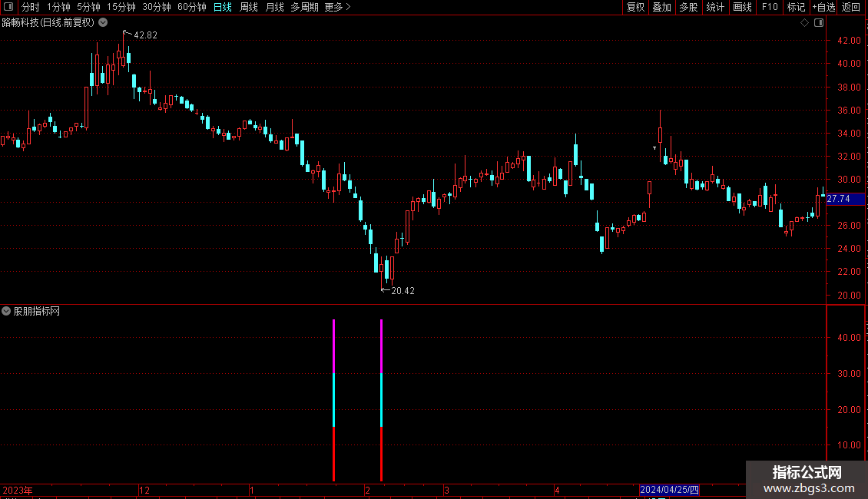Select the 60分钟 period
Image resolution: width=868 pixels, height=499 pixels.
[192, 7]
